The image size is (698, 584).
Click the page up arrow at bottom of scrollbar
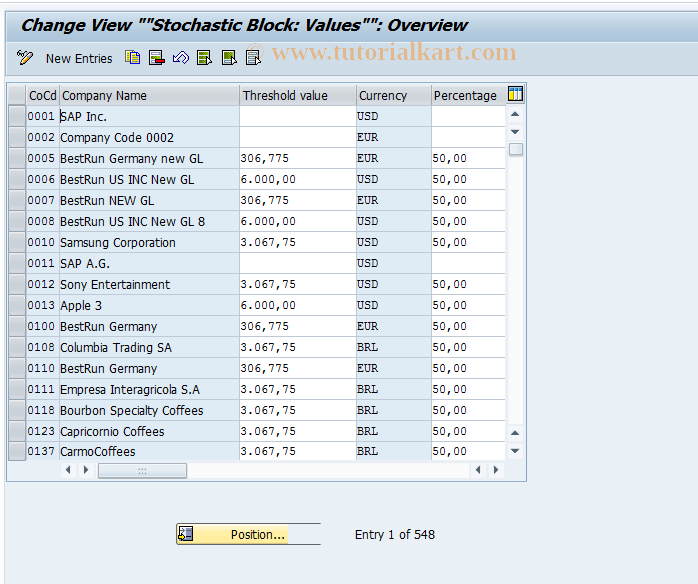(515, 433)
